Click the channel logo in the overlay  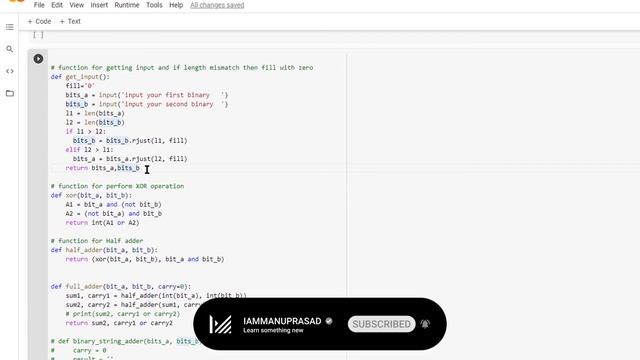[x=220, y=324]
